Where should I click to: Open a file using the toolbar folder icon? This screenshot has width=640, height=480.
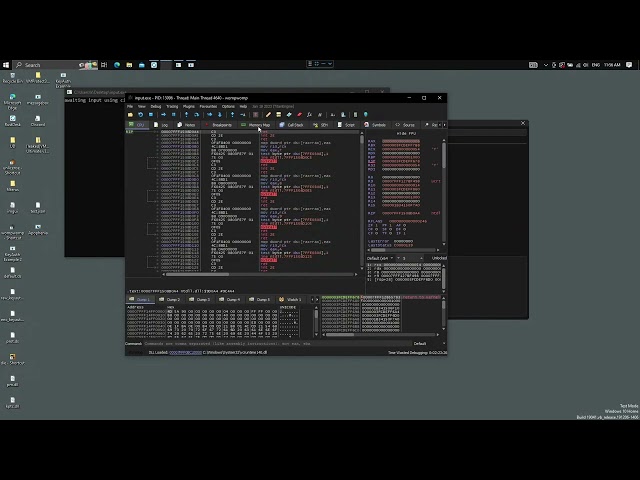point(131,115)
